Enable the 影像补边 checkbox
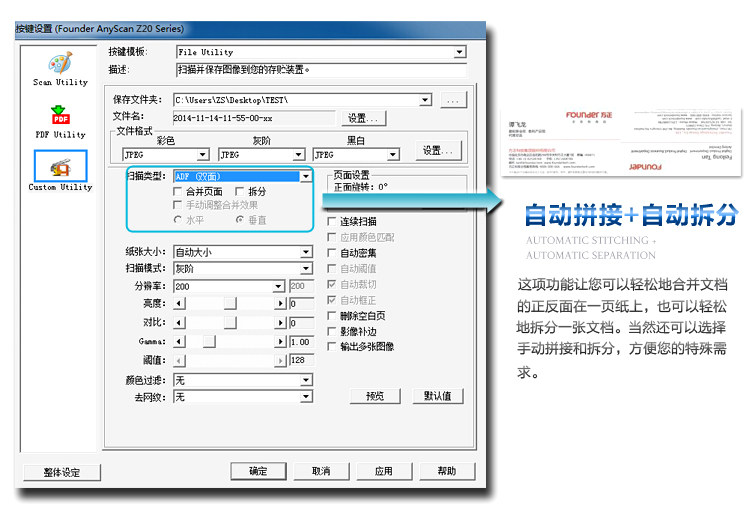Image resolution: width=750 pixels, height=519 pixels. click(331, 331)
